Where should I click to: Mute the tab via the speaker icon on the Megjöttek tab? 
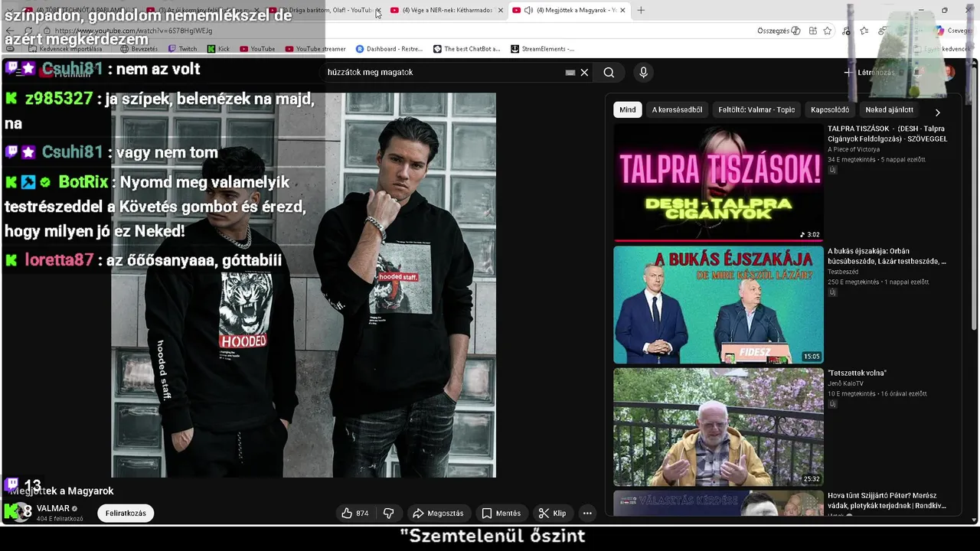click(528, 10)
